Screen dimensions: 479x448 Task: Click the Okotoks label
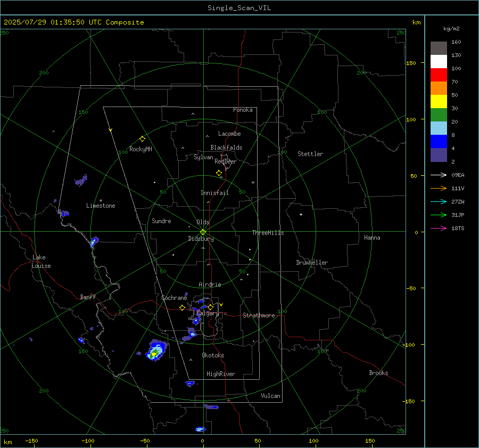coord(213,355)
